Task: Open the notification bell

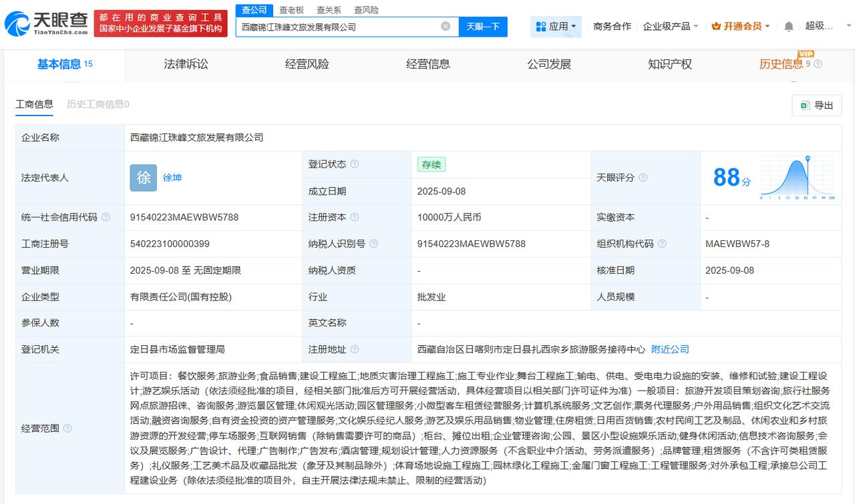Action: 789,26
